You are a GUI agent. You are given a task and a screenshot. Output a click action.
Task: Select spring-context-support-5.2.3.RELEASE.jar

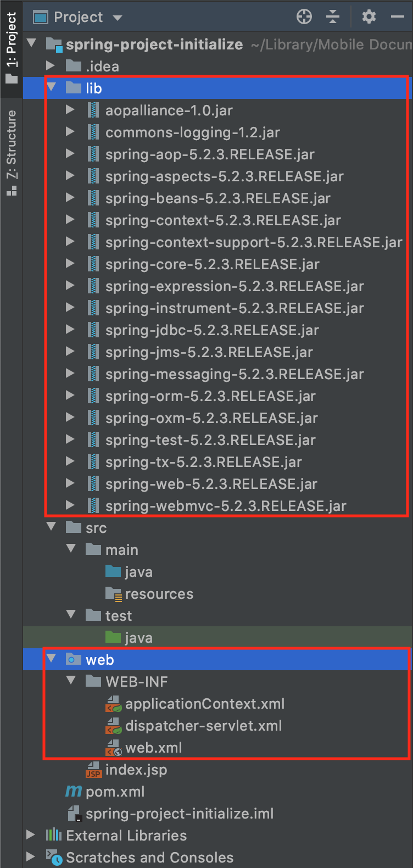[x=254, y=242]
